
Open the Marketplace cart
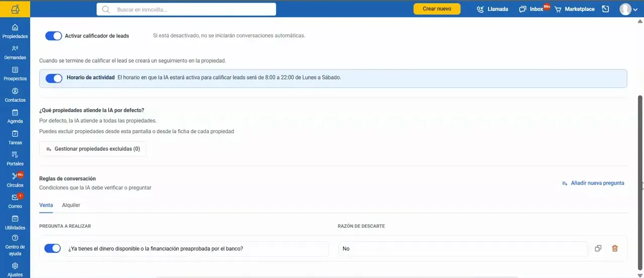pos(575,9)
